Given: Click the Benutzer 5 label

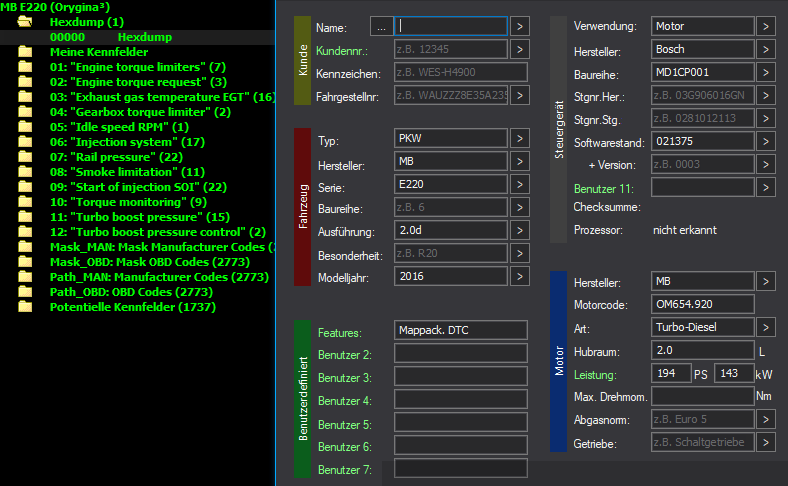Looking at the screenshot, I should point(345,425).
